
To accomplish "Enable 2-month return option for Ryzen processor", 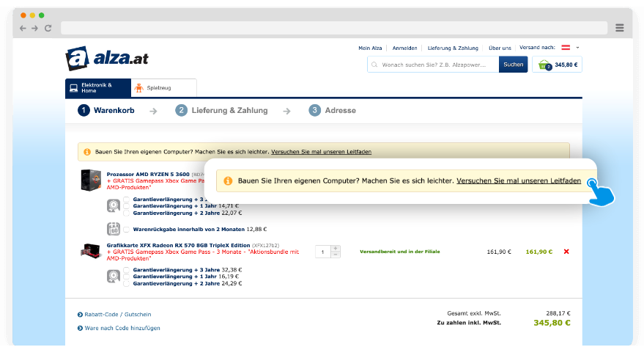I will pos(127,229).
